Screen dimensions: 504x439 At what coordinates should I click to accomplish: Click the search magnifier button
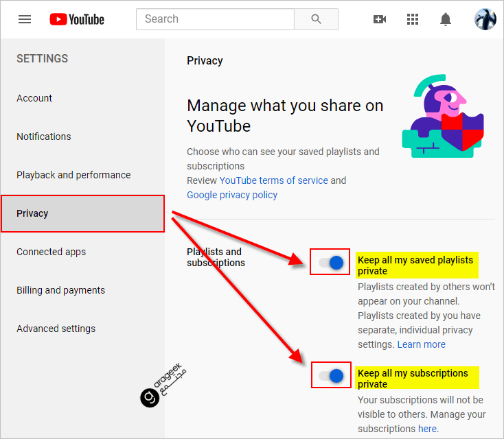point(316,19)
